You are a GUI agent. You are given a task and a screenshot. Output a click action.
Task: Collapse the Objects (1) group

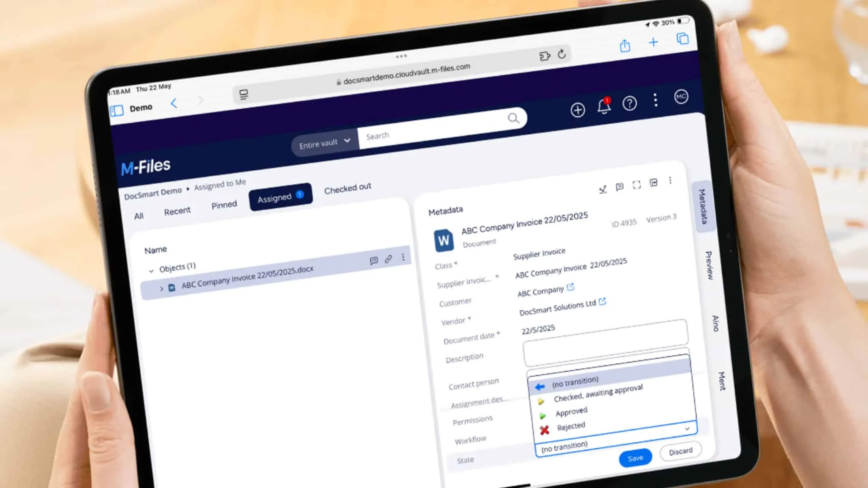(151, 271)
